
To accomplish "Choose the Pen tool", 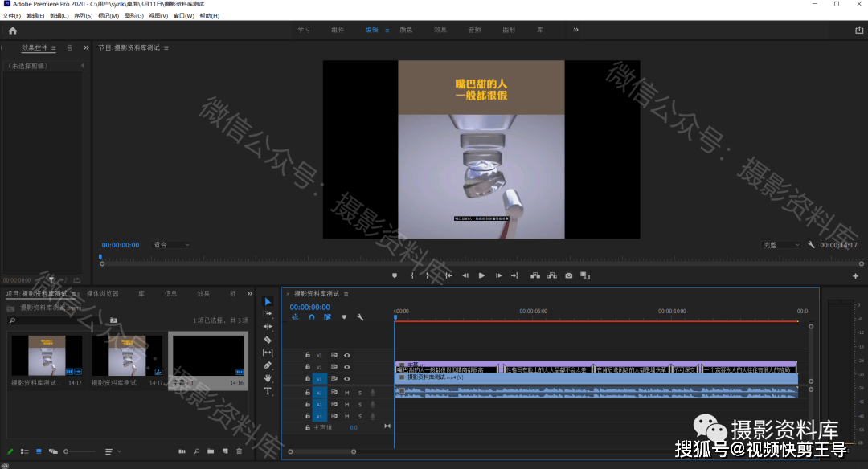I will point(268,365).
